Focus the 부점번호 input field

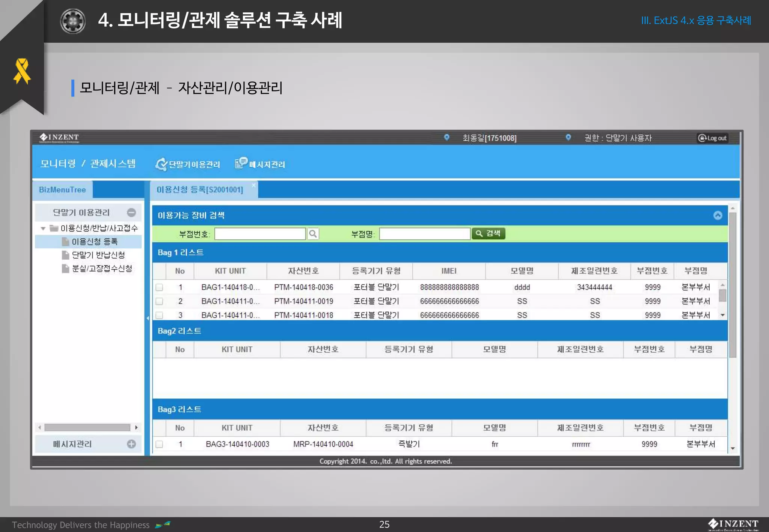(x=260, y=234)
